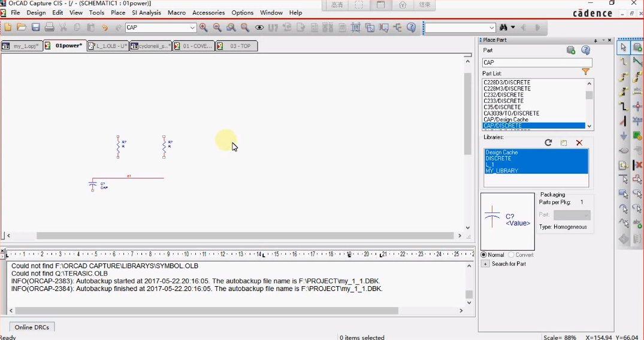Open the Accessories menu
This screenshot has height=340, width=644.
208,13
